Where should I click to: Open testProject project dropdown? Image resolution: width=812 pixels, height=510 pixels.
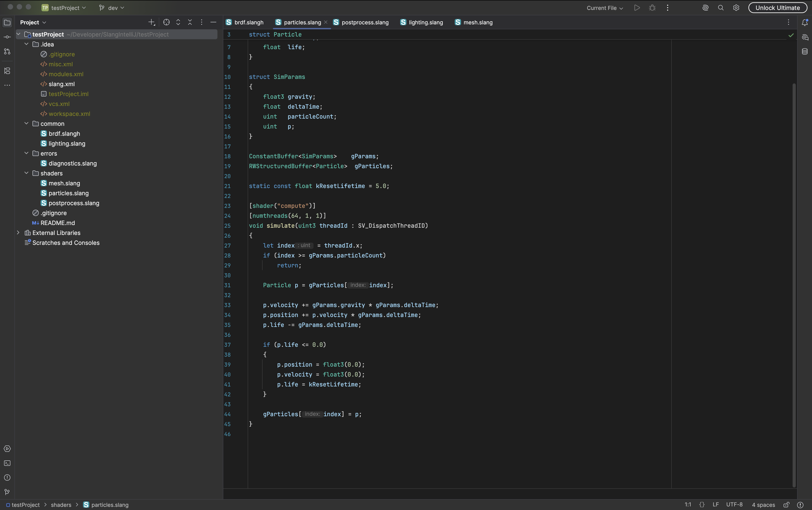64,8
